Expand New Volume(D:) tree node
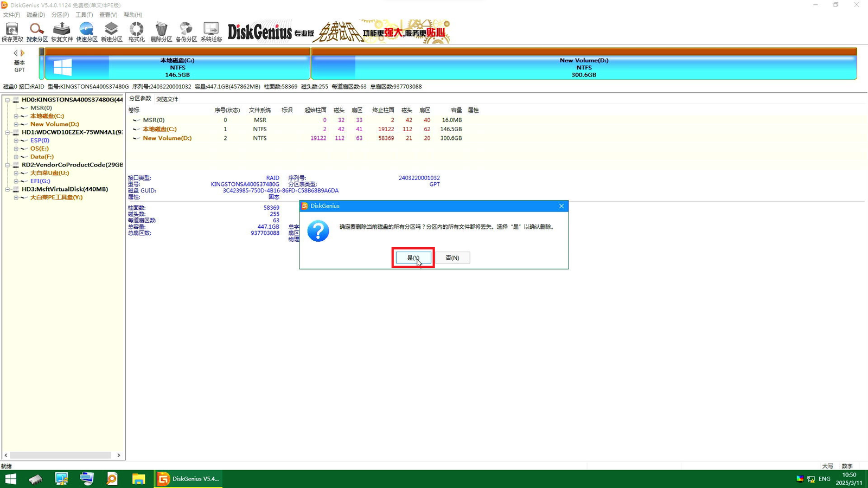 (16, 124)
